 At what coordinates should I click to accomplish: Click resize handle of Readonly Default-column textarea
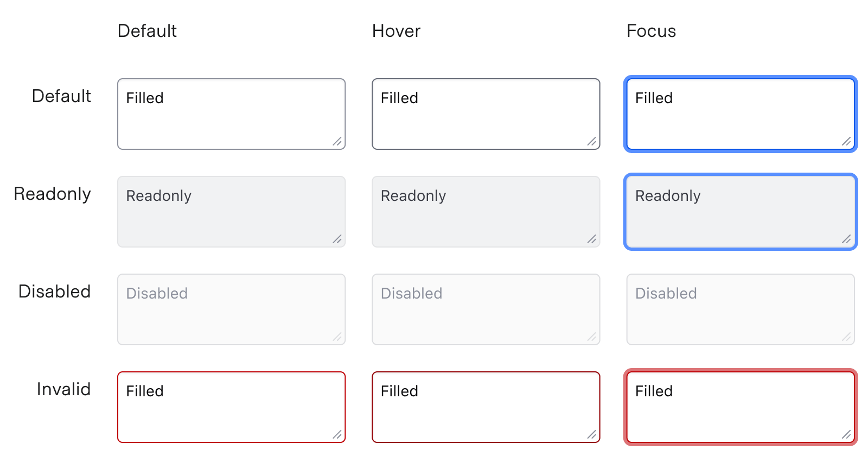point(337,239)
